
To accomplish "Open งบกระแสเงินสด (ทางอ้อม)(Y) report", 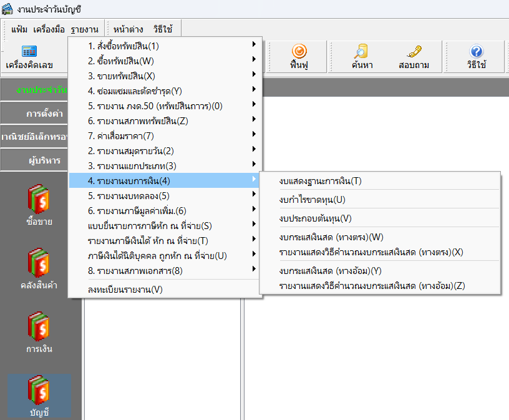I will click(x=380, y=271).
